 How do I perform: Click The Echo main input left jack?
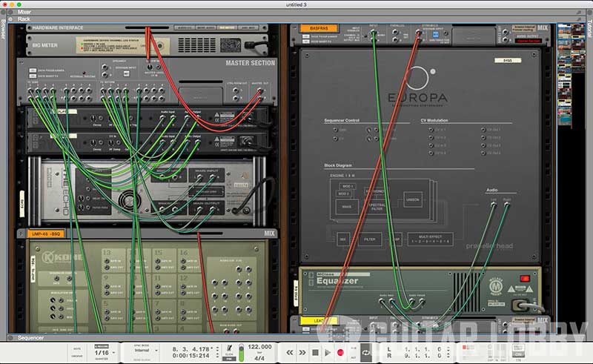click(x=199, y=177)
